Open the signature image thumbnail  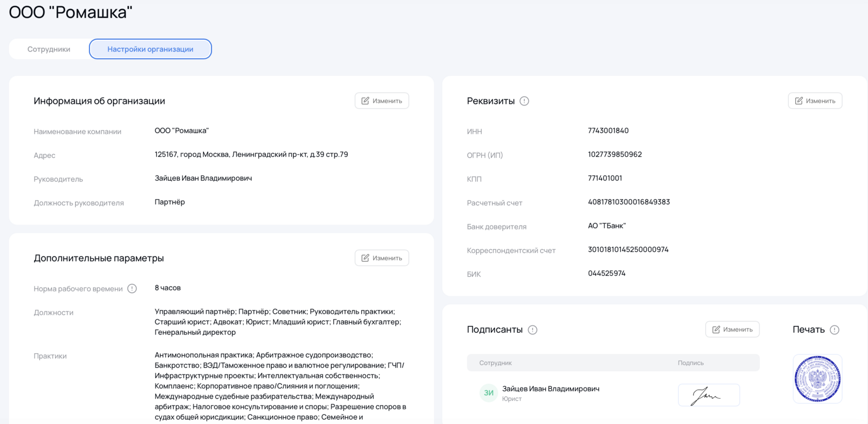(708, 395)
